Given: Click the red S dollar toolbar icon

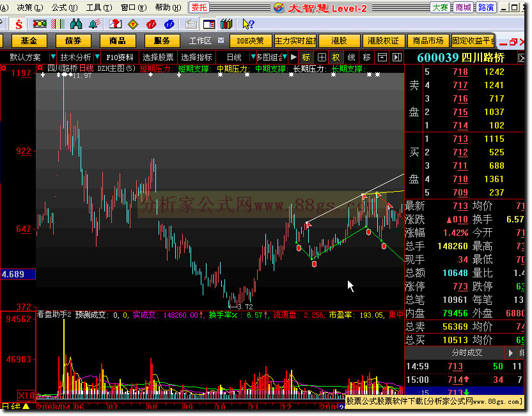Looking at the screenshot, I should [x=19, y=24].
